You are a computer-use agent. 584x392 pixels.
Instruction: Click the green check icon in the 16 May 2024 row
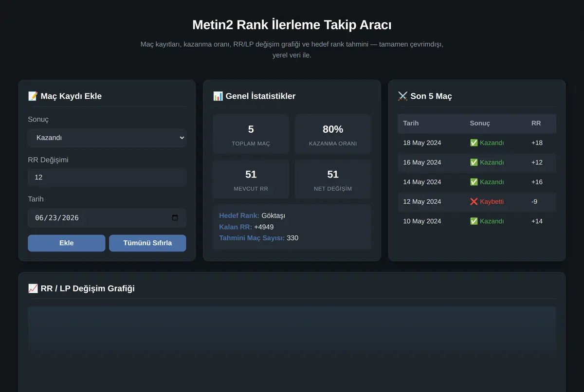pyautogui.click(x=474, y=162)
